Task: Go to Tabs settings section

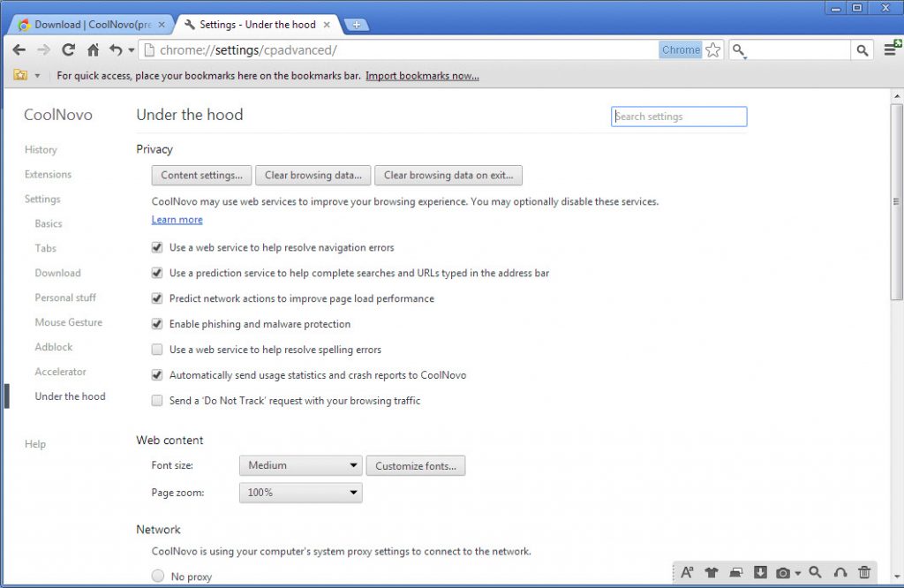Action: tap(46, 248)
